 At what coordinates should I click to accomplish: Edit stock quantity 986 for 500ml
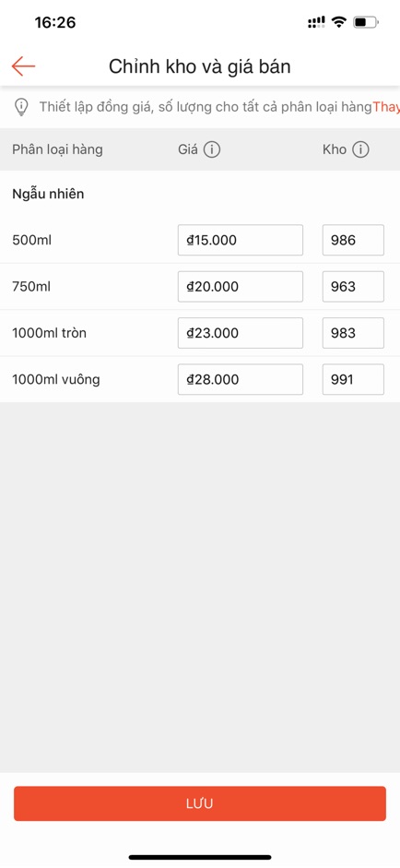(353, 240)
